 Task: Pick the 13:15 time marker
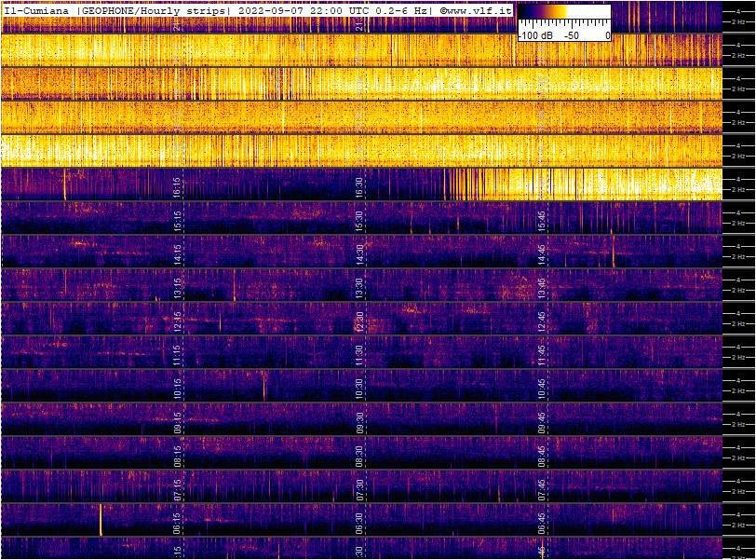click(x=177, y=288)
